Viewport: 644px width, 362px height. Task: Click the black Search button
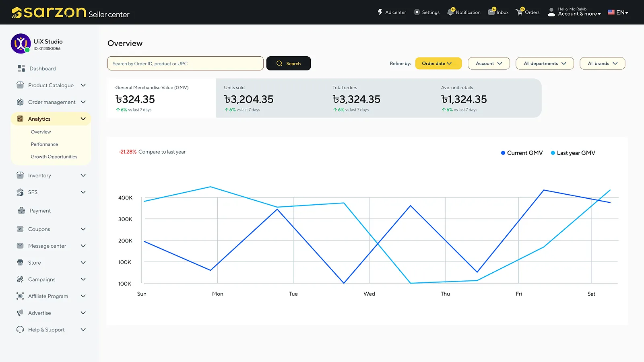point(289,64)
